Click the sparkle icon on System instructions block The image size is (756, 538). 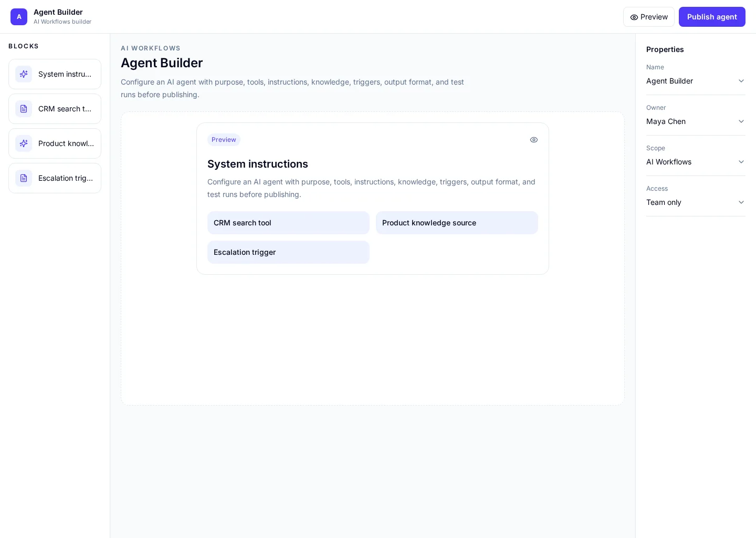24,74
